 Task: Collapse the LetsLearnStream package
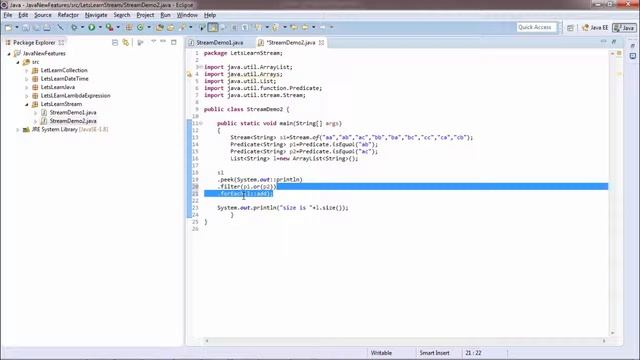pos(27,104)
